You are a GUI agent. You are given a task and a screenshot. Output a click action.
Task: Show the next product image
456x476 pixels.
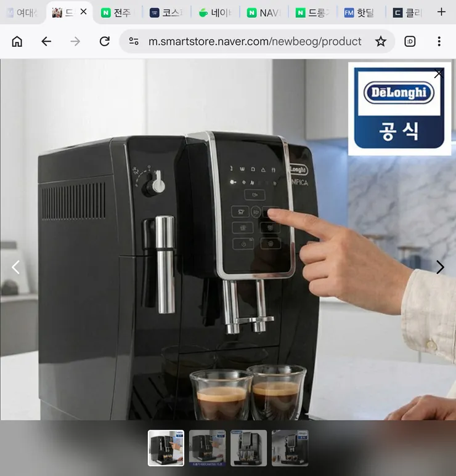[x=440, y=267]
